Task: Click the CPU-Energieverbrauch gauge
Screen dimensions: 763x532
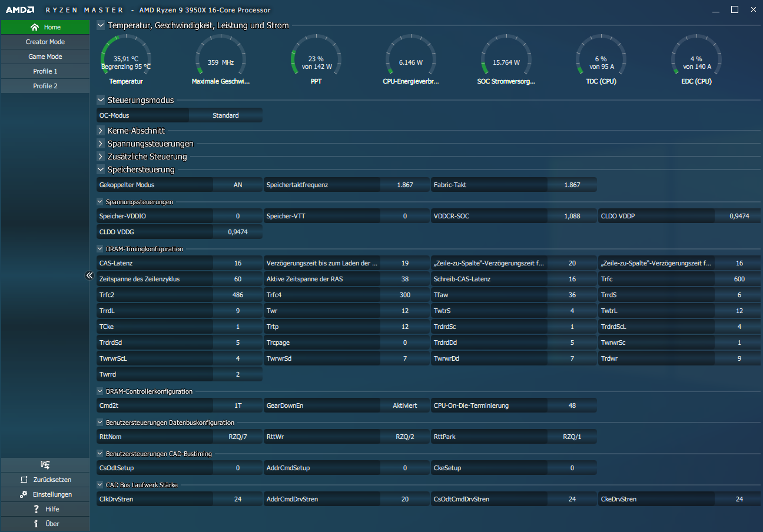Action: 411,60
